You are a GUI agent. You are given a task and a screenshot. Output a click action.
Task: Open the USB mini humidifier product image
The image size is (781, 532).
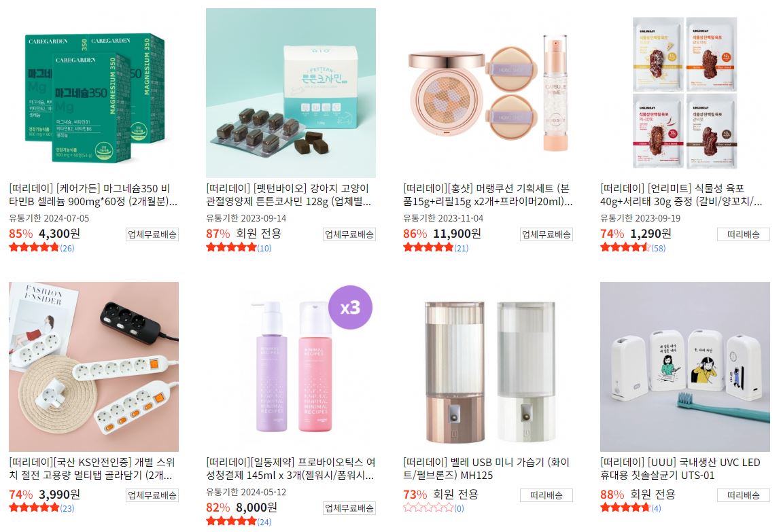click(x=488, y=367)
